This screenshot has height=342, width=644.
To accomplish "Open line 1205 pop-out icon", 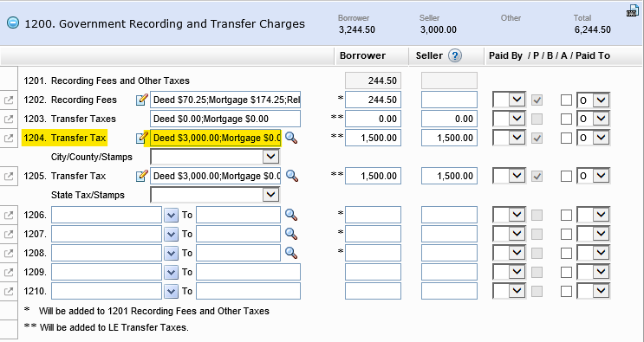I will click(9, 177).
